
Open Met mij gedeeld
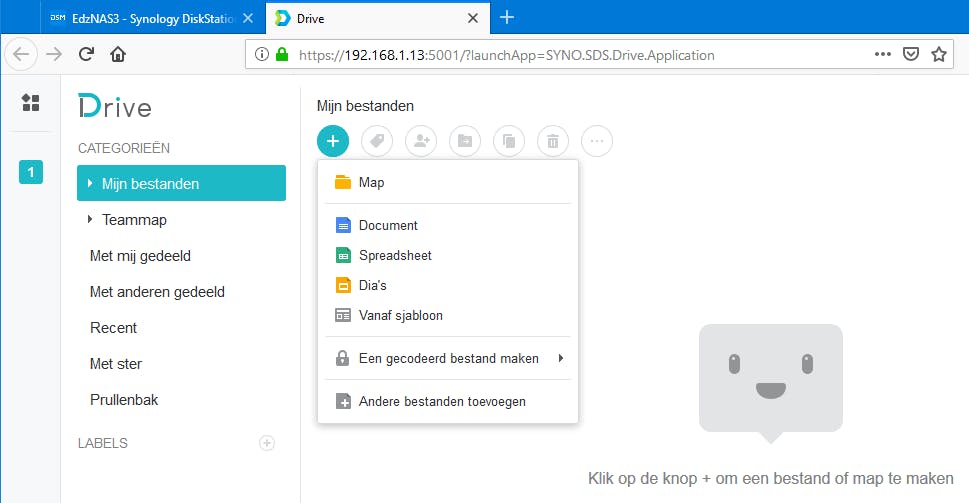181,256
